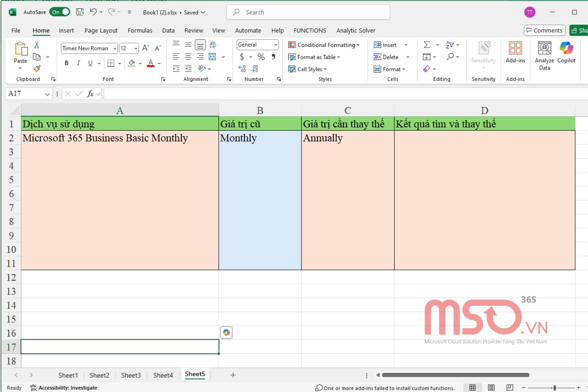588x392 pixels.
Task: Click the Save icon in title bar
Action: (80, 12)
